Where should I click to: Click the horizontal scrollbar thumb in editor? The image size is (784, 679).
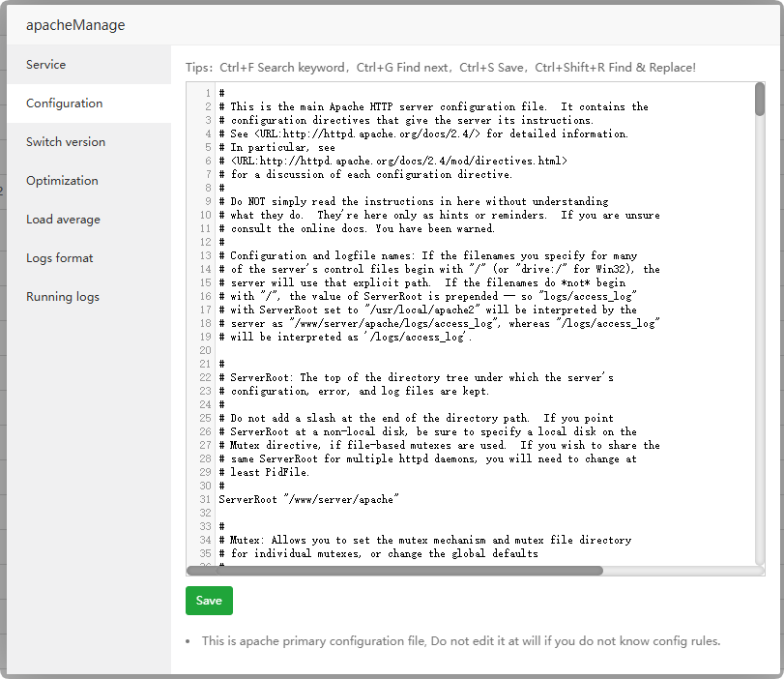click(x=394, y=571)
